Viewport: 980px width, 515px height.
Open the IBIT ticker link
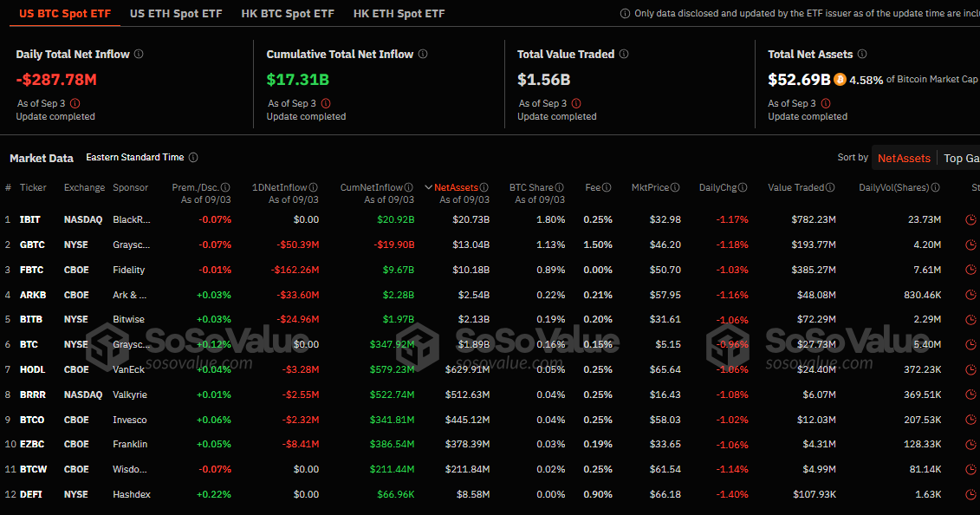pos(30,219)
